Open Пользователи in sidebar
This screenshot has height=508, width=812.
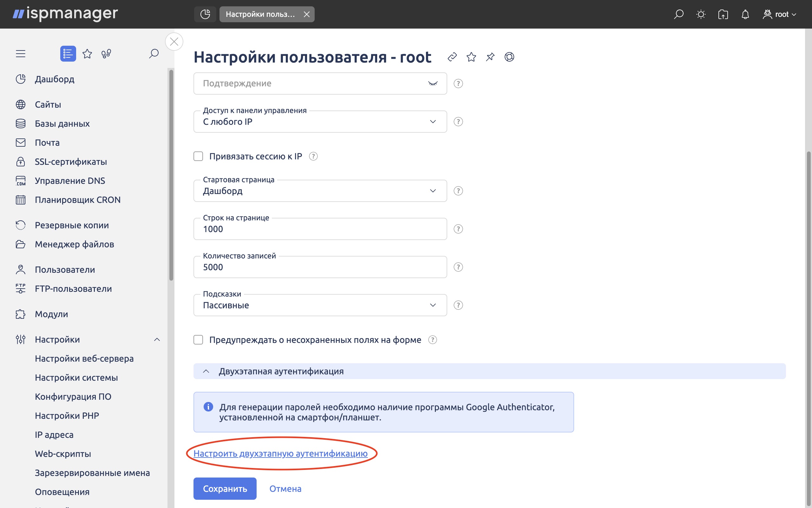pyautogui.click(x=65, y=270)
